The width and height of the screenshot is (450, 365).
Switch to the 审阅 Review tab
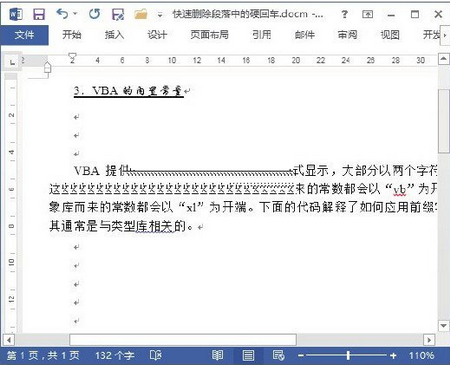[347, 35]
